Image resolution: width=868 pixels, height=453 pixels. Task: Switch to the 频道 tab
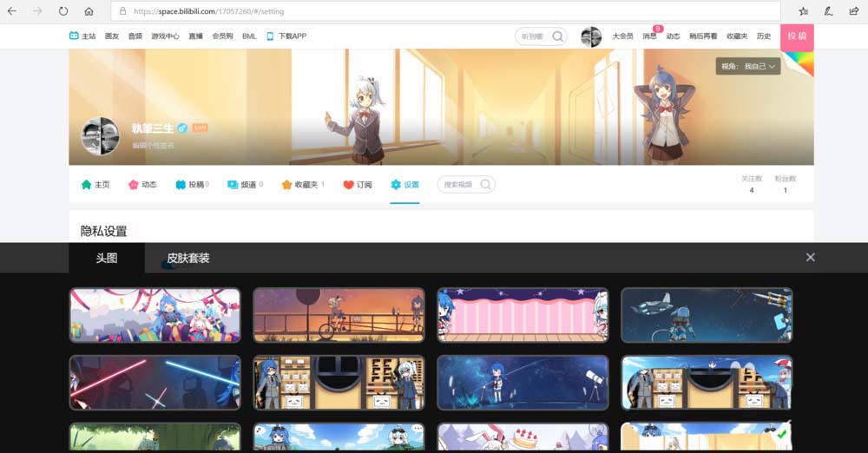[246, 185]
